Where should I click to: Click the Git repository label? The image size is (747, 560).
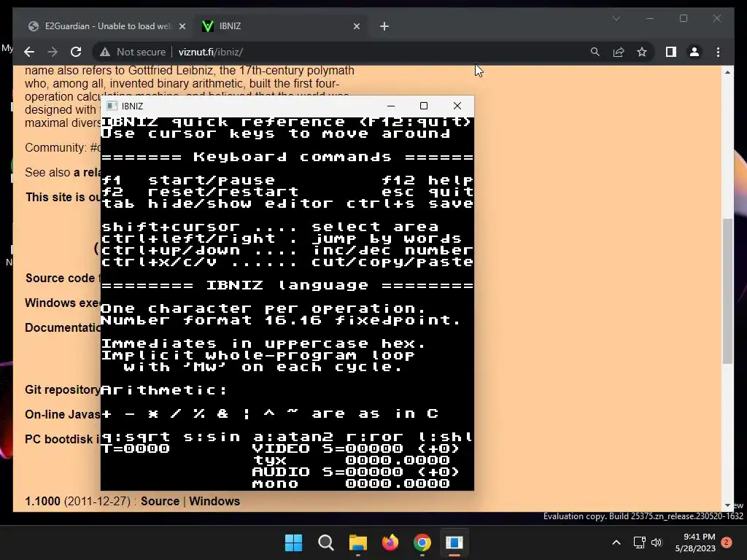click(63, 389)
